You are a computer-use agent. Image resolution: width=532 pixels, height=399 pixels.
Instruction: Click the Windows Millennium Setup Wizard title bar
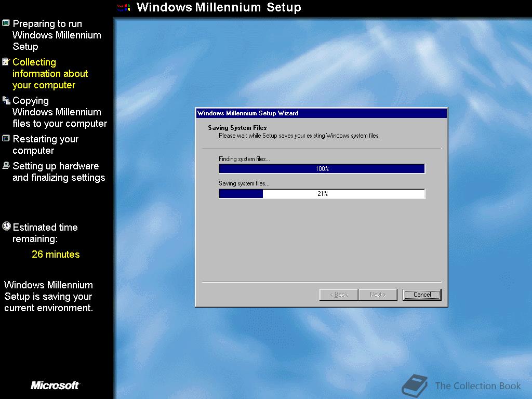point(321,113)
